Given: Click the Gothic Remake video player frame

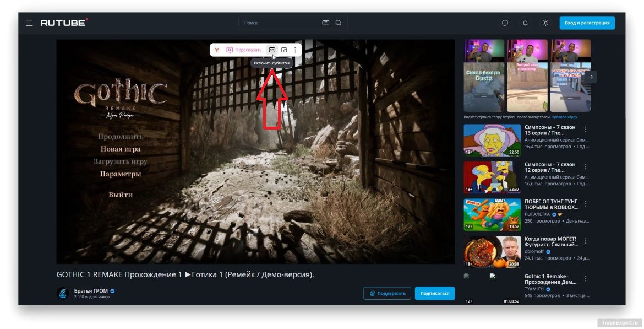Looking at the screenshot, I should pyautogui.click(x=255, y=152).
